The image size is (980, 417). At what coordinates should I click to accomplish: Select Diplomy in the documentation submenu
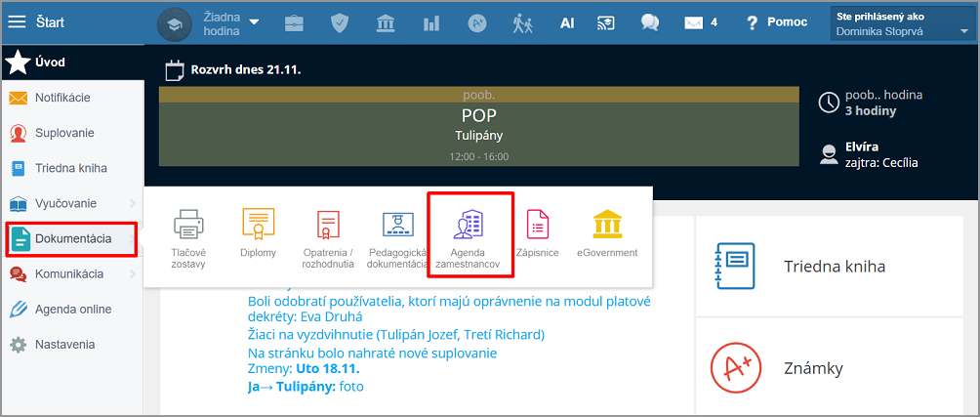[x=259, y=234]
